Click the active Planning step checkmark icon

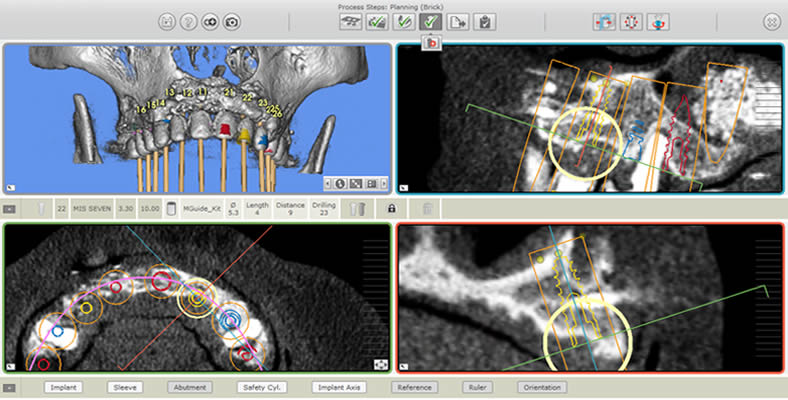click(x=430, y=21)
